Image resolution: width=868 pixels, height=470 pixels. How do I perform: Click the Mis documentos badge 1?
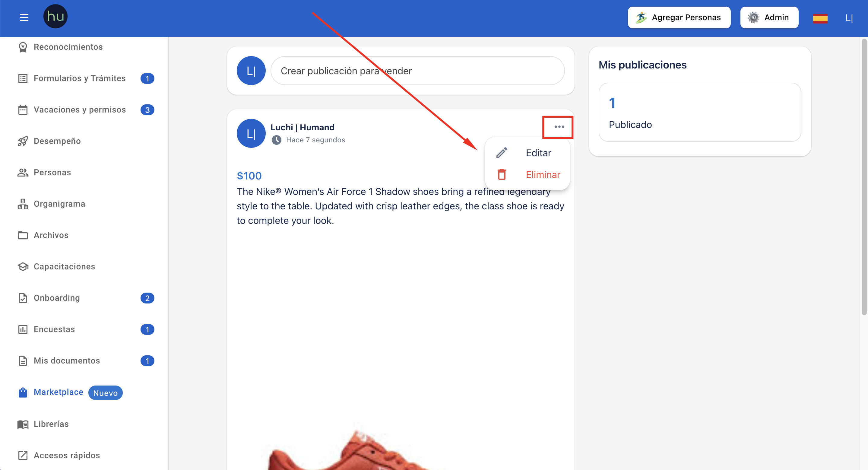point(147,361)
